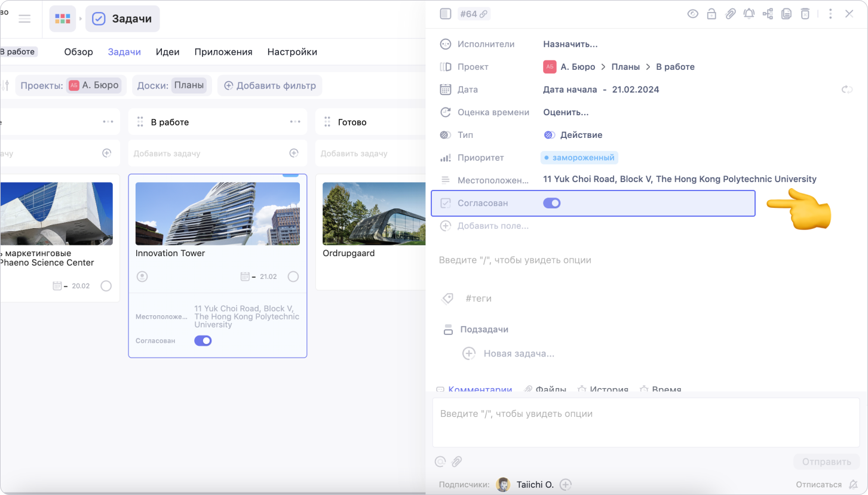Screen dimensions: 868x495
Task: Click Отписаться to unsubscribe
Action: coord(818,484)
